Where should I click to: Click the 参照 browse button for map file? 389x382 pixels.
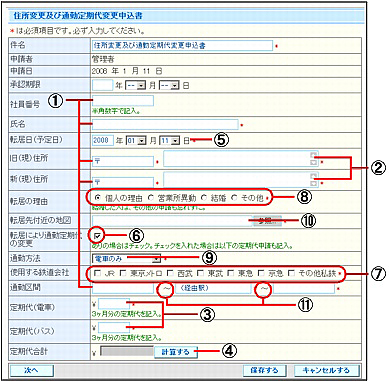pos(267,220)
